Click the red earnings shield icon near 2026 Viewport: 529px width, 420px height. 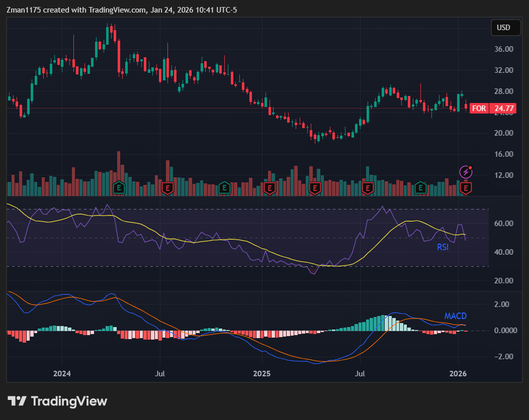465,188
